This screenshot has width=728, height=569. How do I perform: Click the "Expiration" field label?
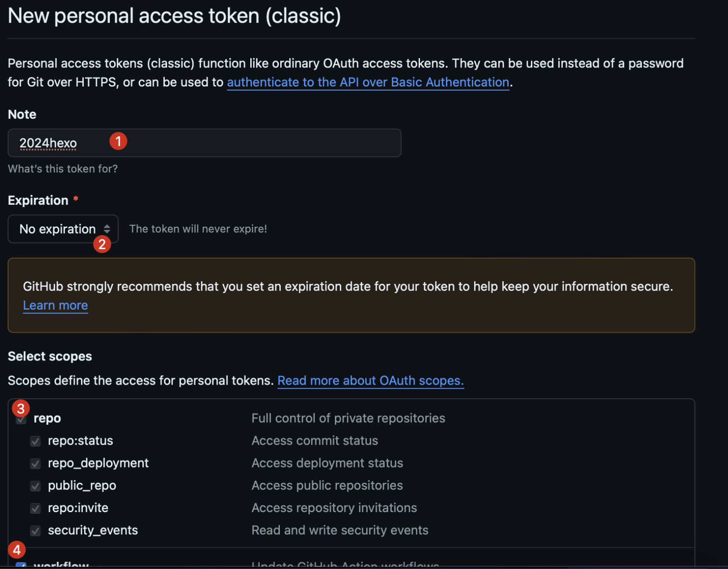point(38,200)
